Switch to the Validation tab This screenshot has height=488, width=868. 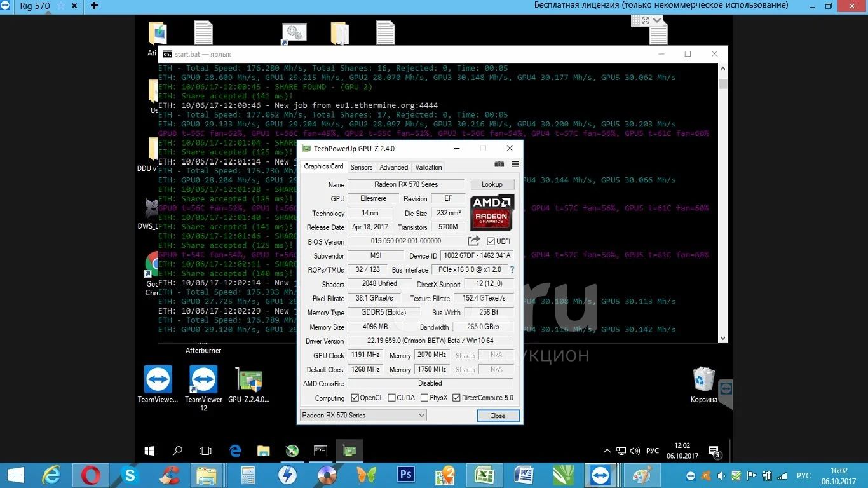[x=428, y=167]
